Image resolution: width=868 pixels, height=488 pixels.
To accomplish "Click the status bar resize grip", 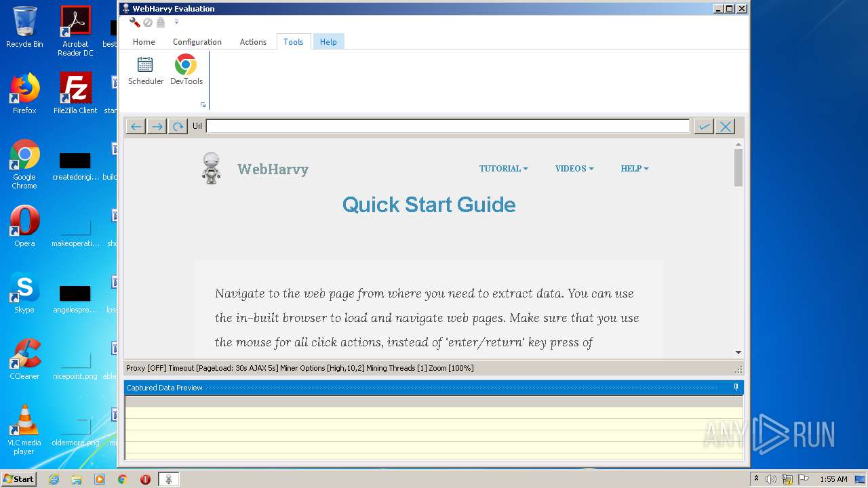I will point(738,369).
